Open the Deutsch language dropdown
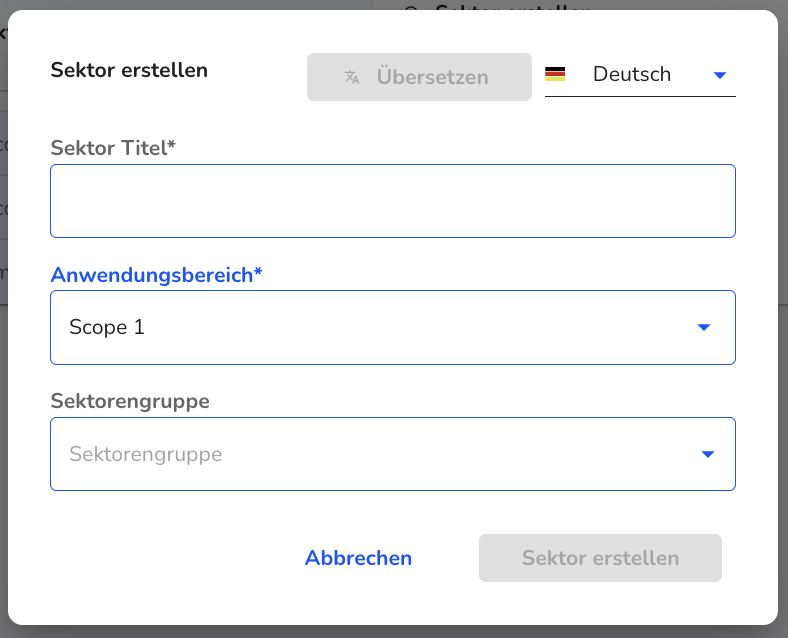The width and height of the screenshot is (788, 638). click(x=640, y=74)
